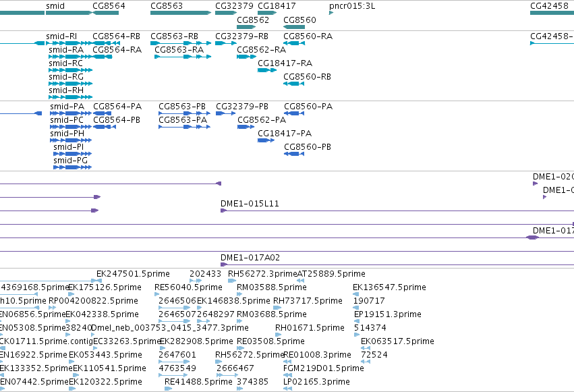Click EST RH73717.5prime
574x392 pixels.
point(308,301)
